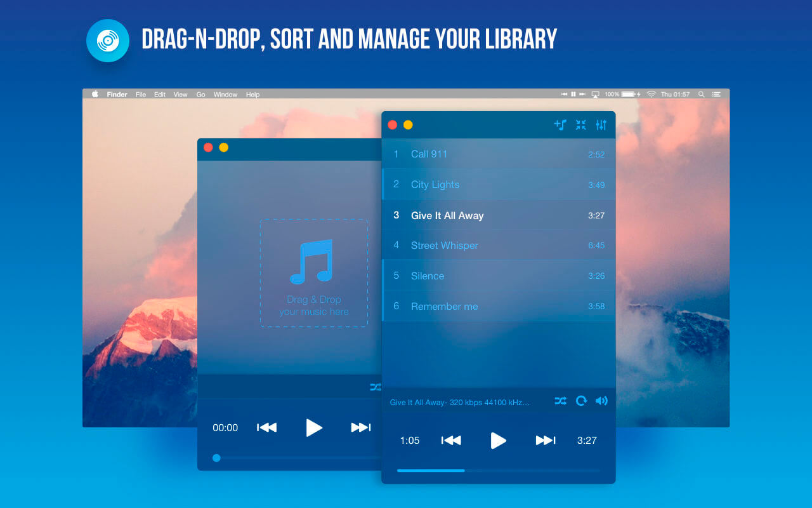The width and height of the screenshot is (812, 508).
Task: Toggle repeat mode in playlist player
Action: 581,401
